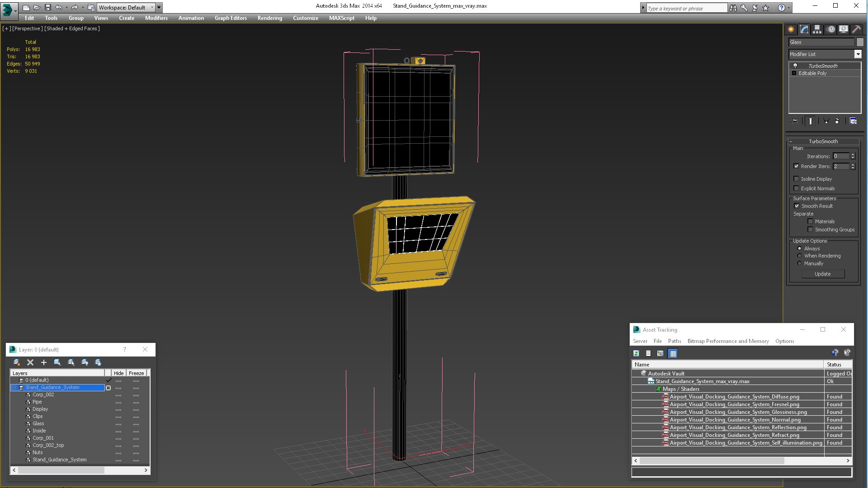Select the Manually update option

799,263
